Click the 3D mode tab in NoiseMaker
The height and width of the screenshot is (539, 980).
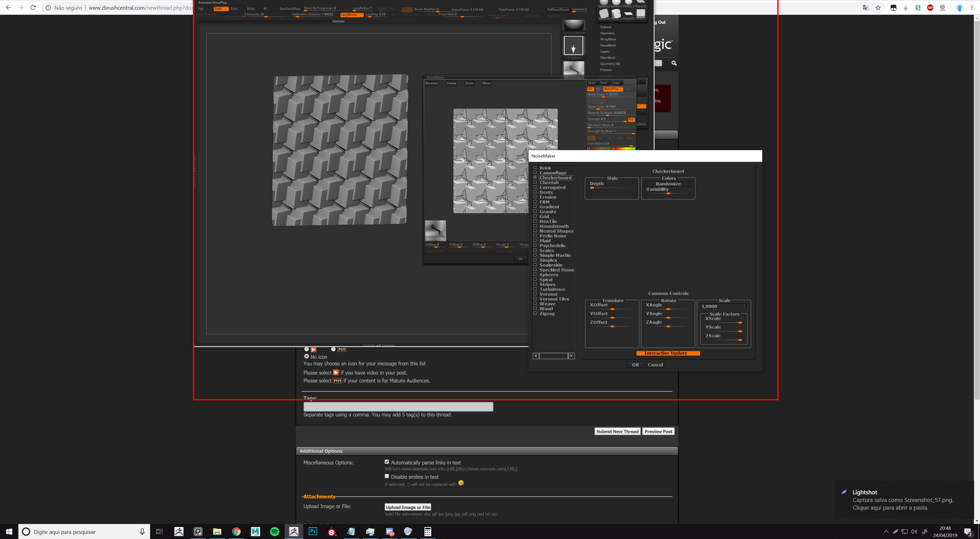tap(590, 89)
